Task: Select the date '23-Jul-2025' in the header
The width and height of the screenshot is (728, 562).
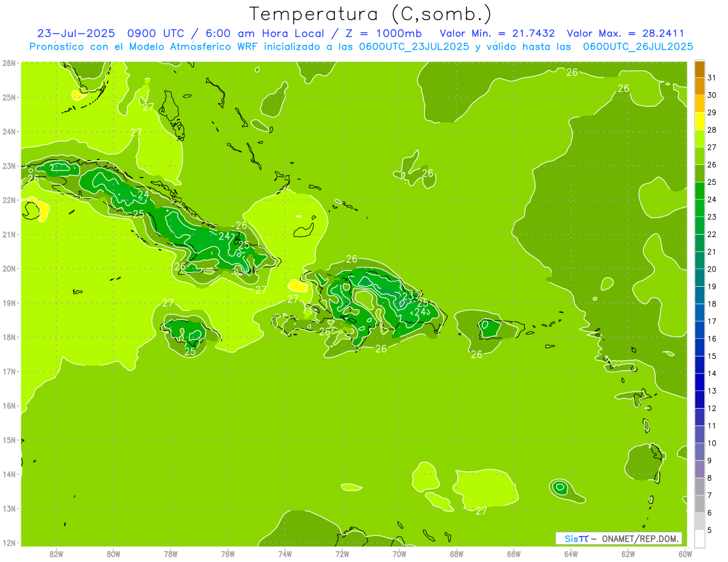Action: click(76, 33)
